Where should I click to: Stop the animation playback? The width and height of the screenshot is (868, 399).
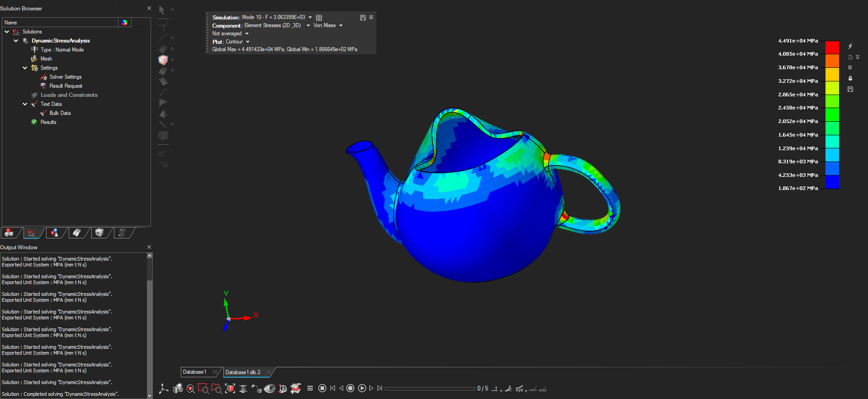[322, 388]
